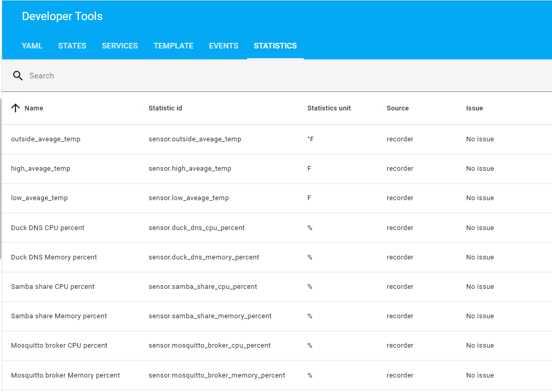Click No issue for high_aveage_temp

[x=480, y=168]
